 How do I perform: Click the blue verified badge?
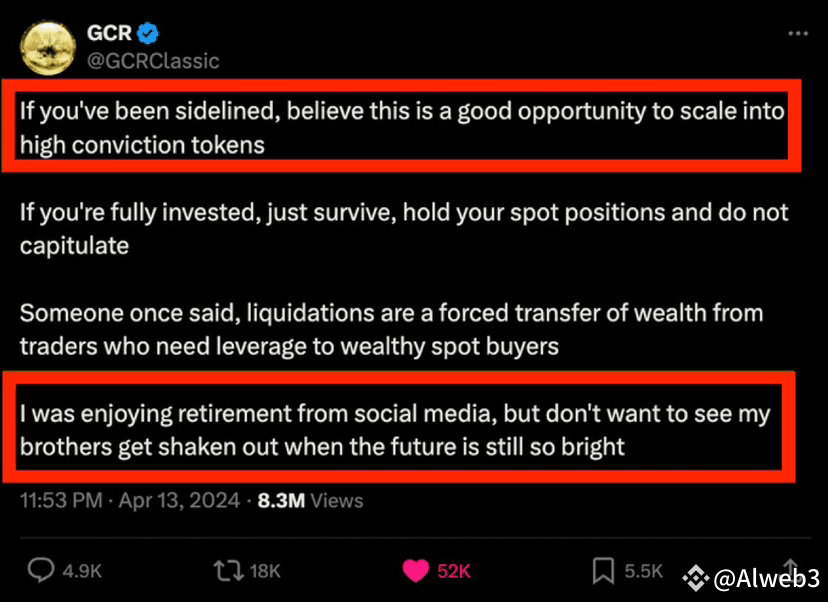[x=147, y=34]
